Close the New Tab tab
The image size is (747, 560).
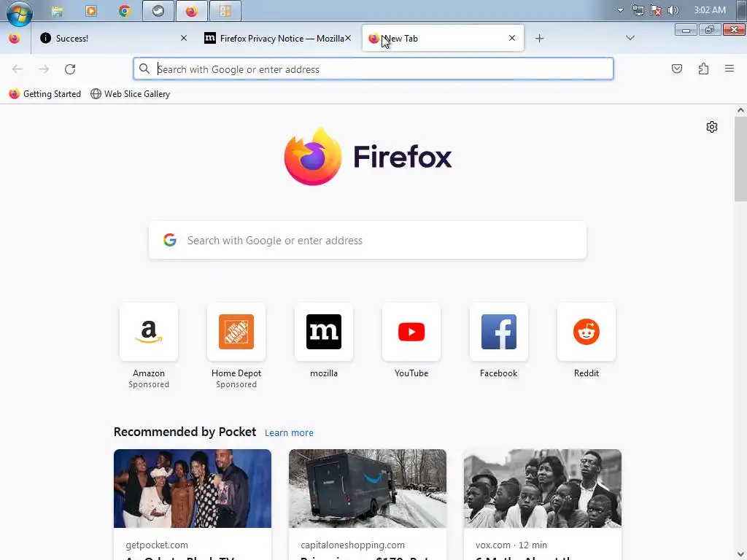(x=512, y=38)
